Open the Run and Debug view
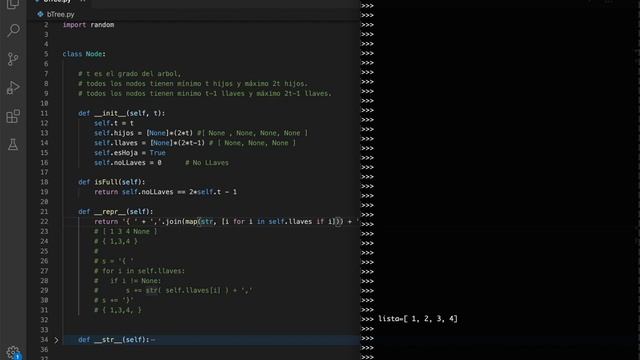Screen dimensions: 640x360 click(13, 88)
